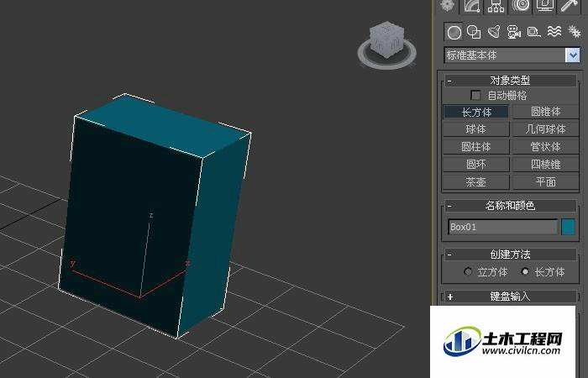Select the Cameras category icon
Viewport: 588px width, 378px height.
514,32
